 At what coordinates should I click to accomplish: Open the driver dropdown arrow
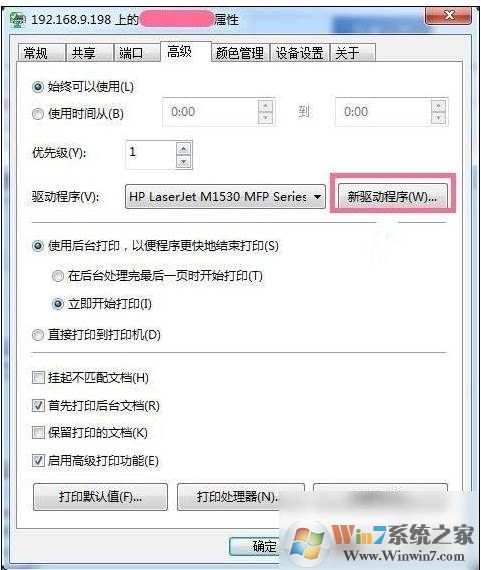317,197
